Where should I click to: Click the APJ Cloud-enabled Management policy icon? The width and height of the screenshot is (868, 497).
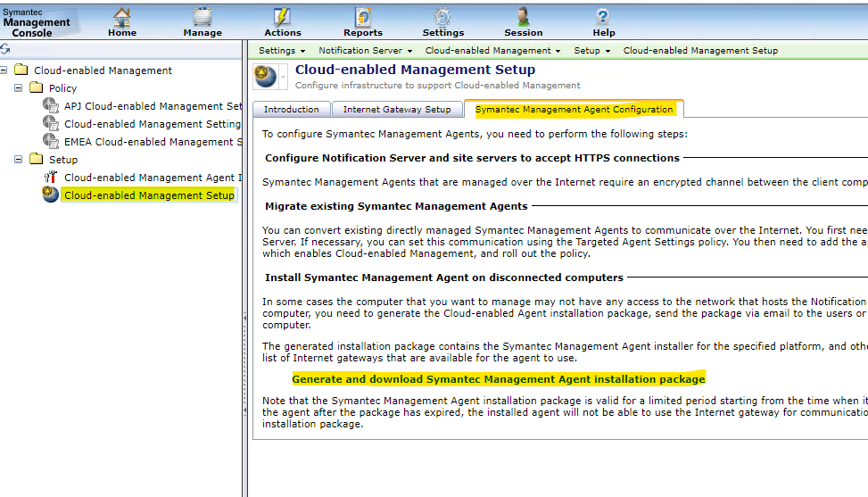click(50, 105)
